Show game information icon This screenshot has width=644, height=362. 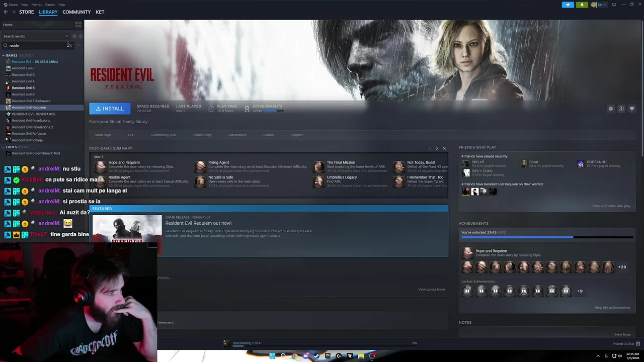(621, 109)
